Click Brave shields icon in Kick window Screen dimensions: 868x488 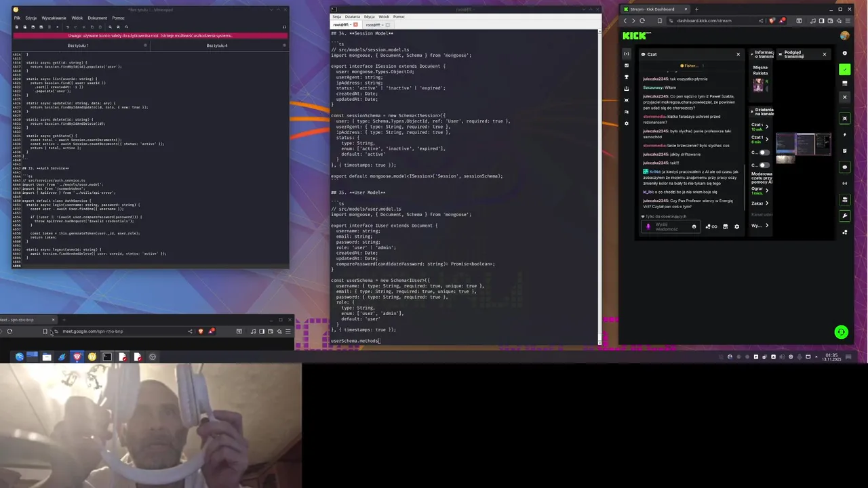[x=772, y=20]
